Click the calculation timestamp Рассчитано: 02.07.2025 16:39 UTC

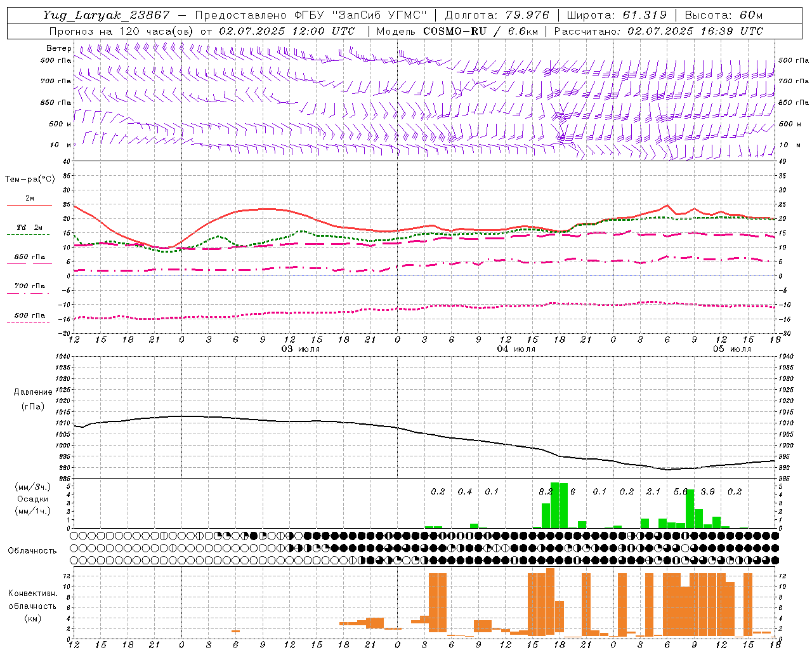point(658,31)
